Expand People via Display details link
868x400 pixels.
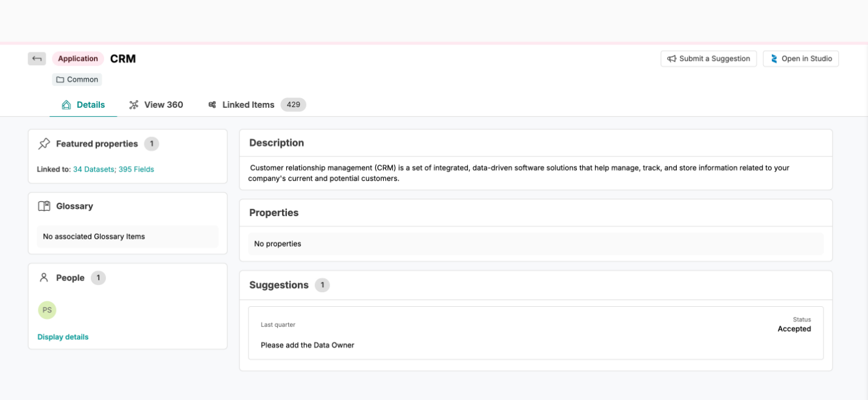[63, 337]
